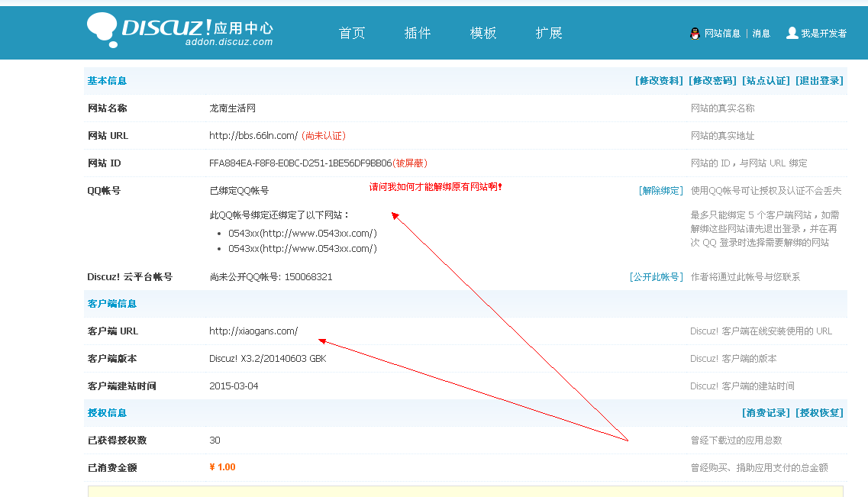
Task: Click the site name 龙南生活网
Action: (x=233, y=108)
